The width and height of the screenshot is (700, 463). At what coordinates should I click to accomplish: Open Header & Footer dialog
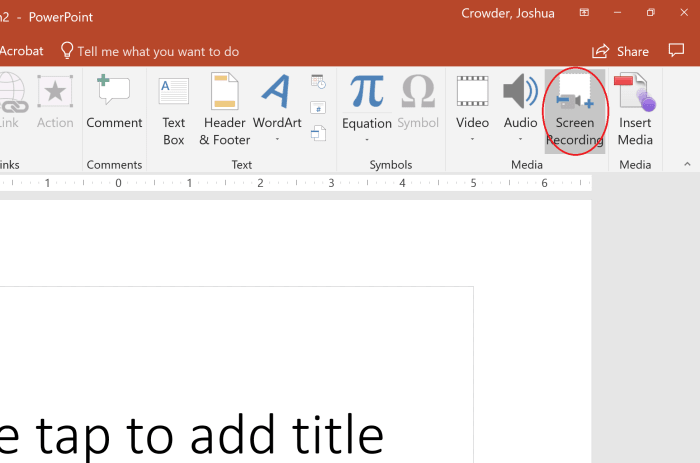pyautogui.click(x=225, y=110)
